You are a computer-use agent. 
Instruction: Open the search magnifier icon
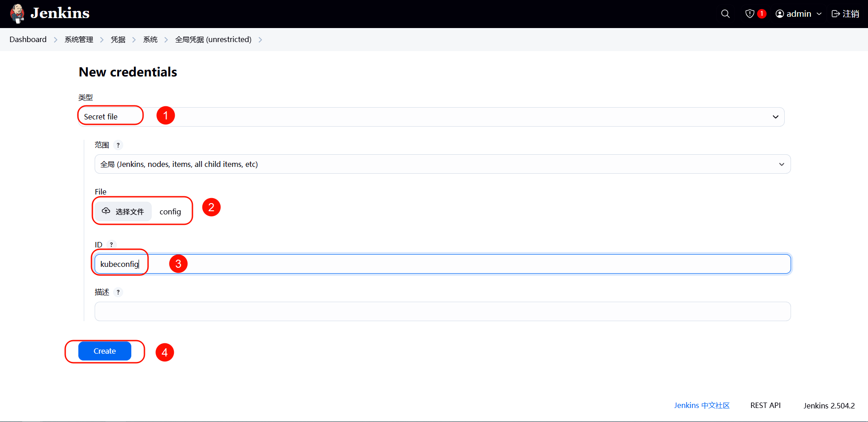(725, 14)
